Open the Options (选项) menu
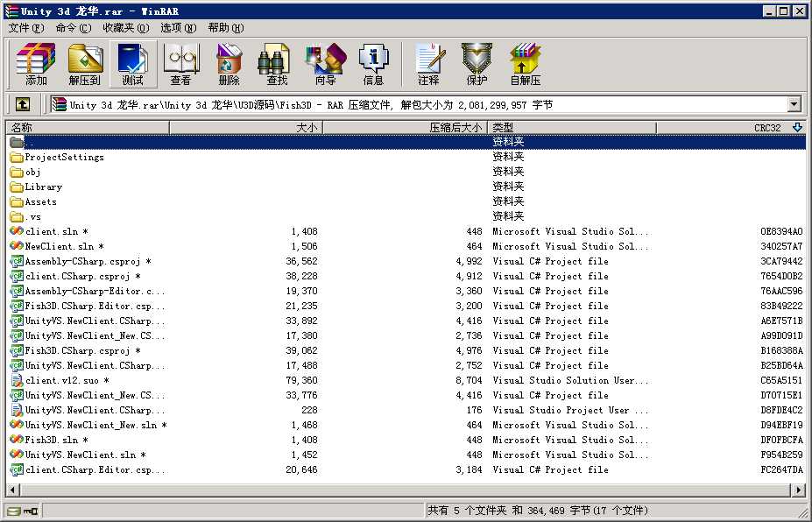 point(178,28)
